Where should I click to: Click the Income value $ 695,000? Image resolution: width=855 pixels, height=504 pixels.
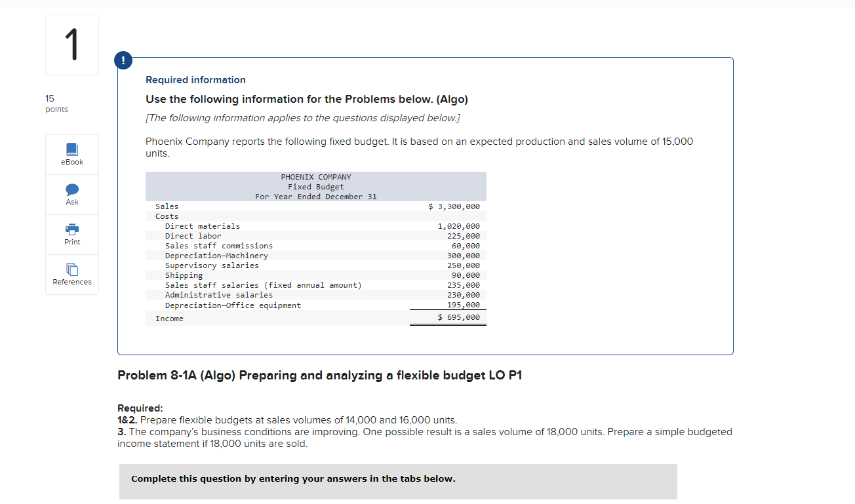point(458,317)
